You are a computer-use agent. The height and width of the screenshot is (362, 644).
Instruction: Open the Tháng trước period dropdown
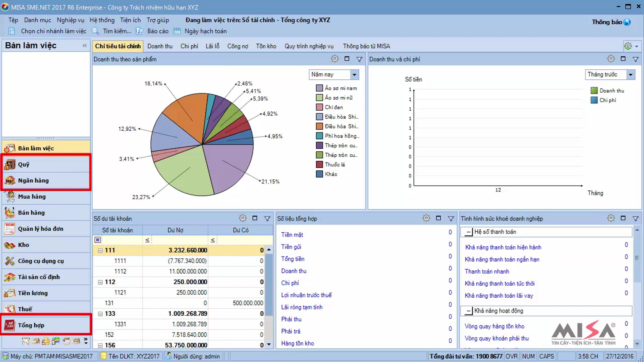(x=631, y=75)
